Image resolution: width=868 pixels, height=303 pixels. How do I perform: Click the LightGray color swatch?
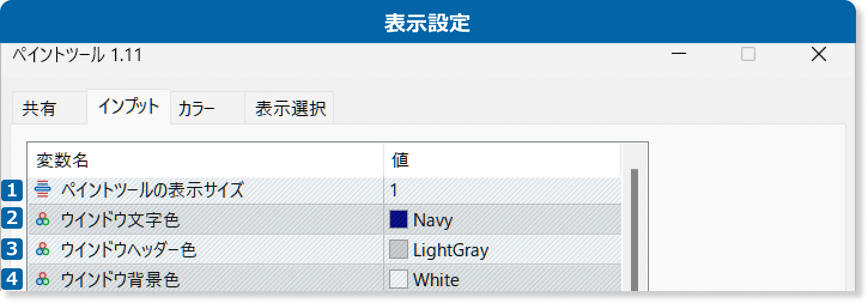tap(398, 249)
